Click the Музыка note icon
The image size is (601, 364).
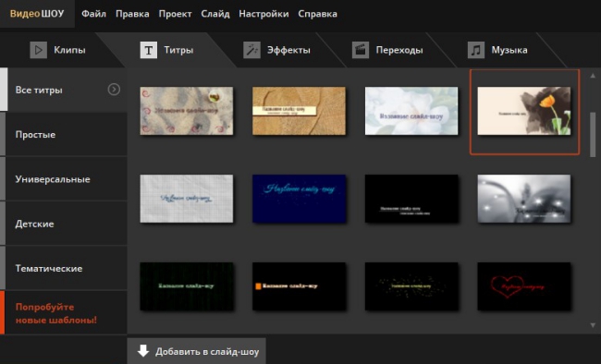click(x=476, y=50)
